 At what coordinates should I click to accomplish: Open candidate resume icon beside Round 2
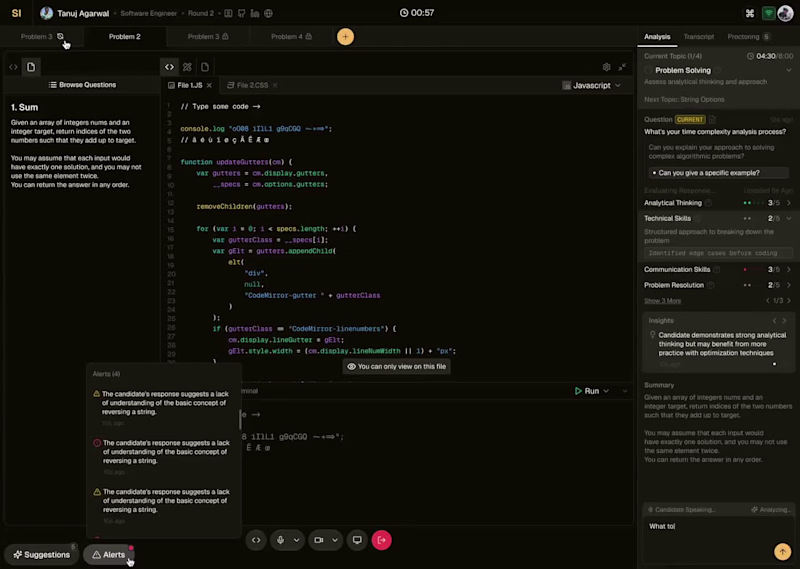[228, 13]
